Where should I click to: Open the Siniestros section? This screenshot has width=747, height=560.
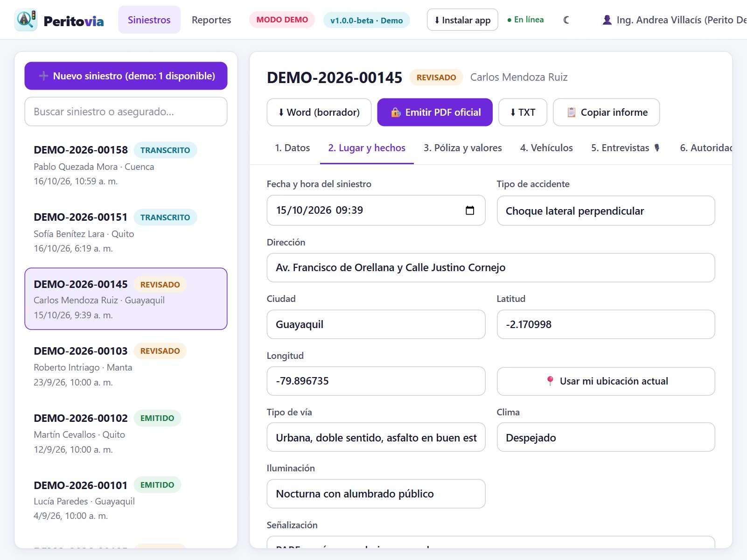tap(149, 20)
